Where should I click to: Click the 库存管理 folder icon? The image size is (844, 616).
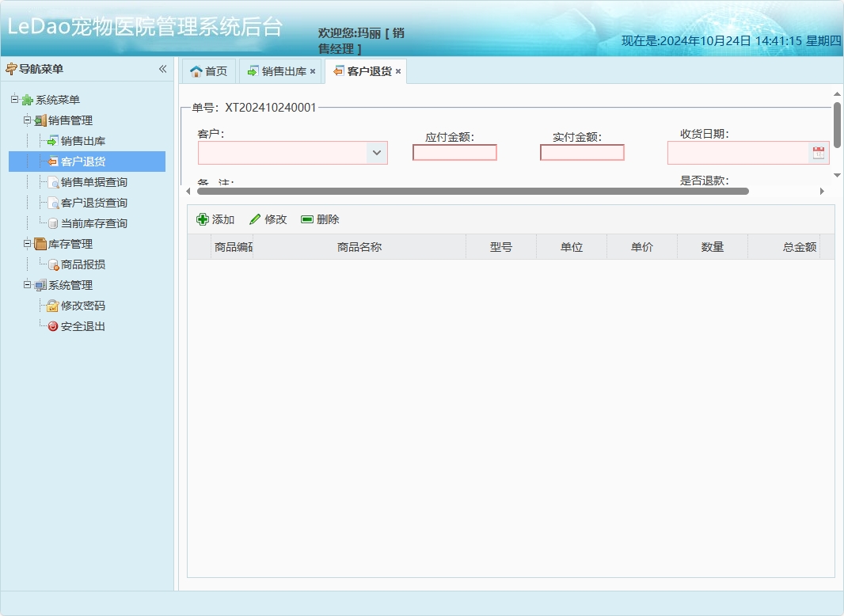(38, 243)
